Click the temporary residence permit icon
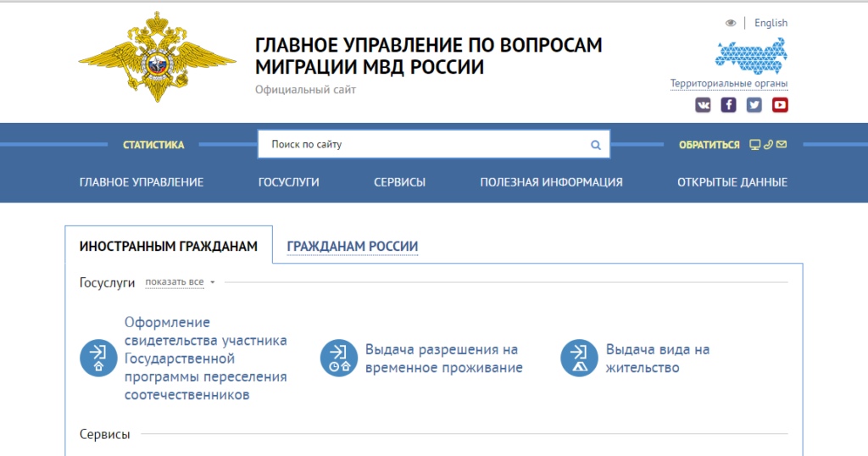The image size is (868, 456). (339, 358)
